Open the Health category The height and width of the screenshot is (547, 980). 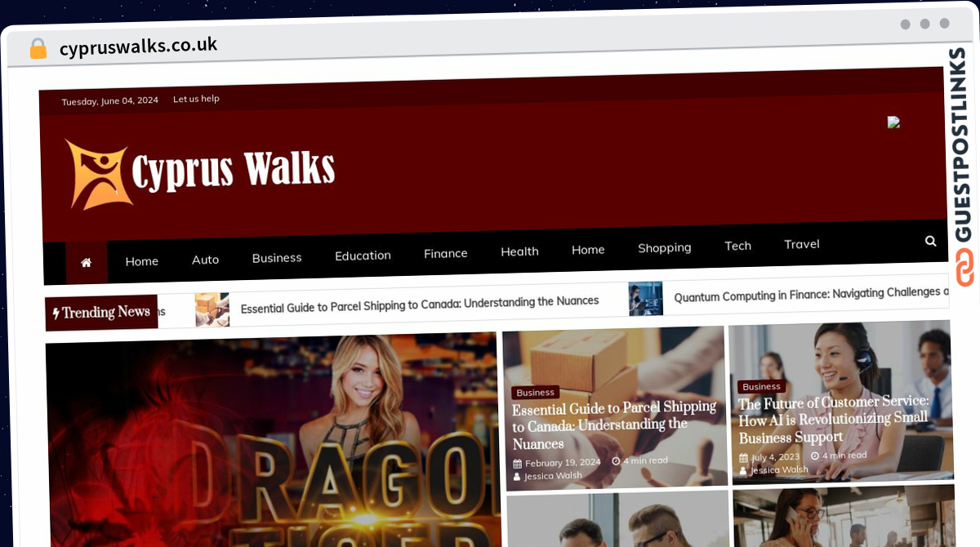coord(519,251)
